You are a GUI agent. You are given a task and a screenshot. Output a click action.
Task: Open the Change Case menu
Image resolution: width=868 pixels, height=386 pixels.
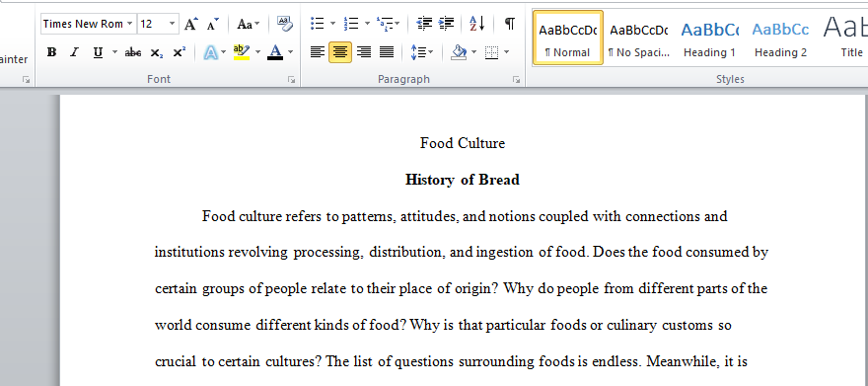click(248, 24)
